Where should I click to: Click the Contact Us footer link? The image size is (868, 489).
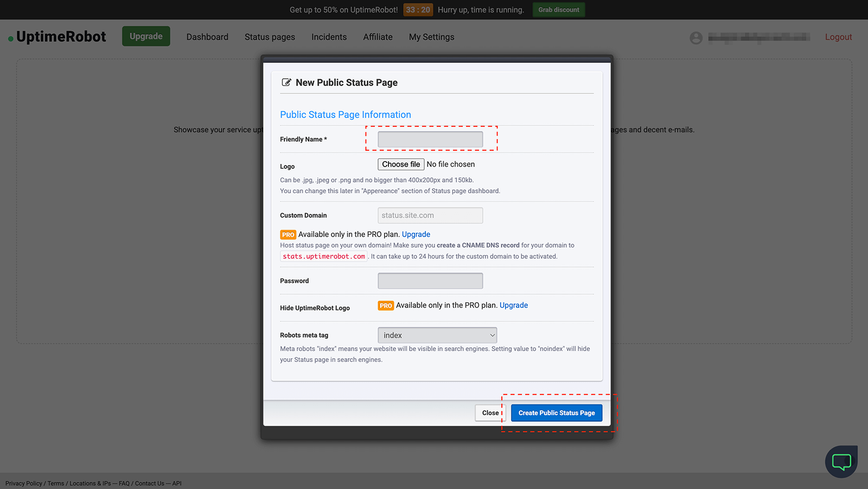pyautogui.click(x=150, y=484)
